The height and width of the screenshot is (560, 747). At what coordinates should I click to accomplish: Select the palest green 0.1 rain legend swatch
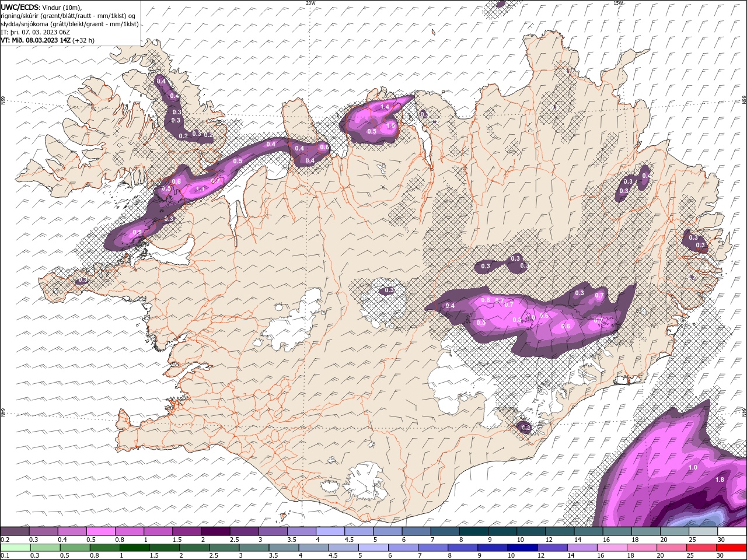click(15, 548)
